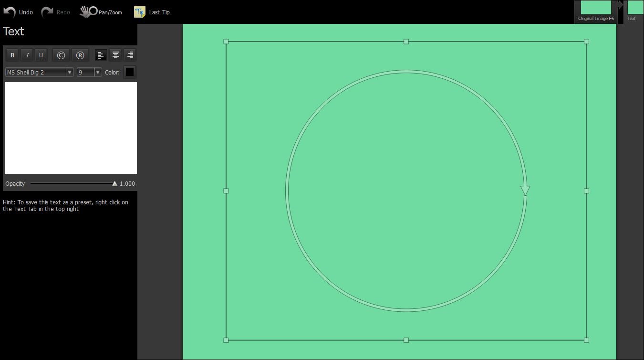Screen dimensions: 644x360
Task: Click the Text panel heading
Action: pos(13,32)
